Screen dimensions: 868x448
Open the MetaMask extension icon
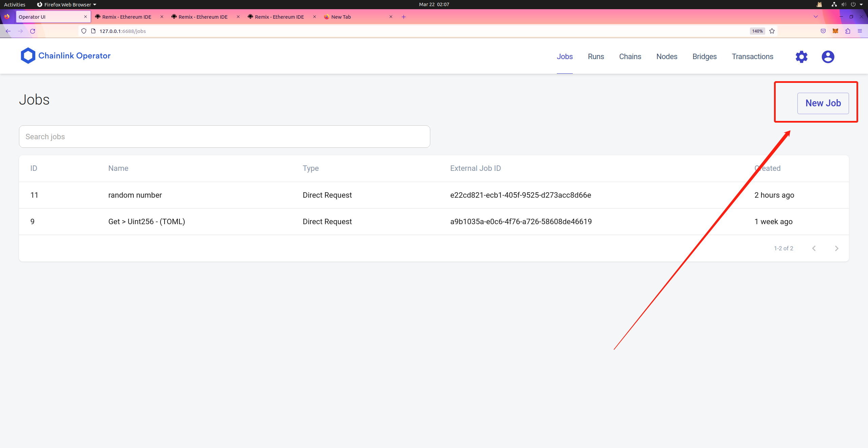click(835, 31)
